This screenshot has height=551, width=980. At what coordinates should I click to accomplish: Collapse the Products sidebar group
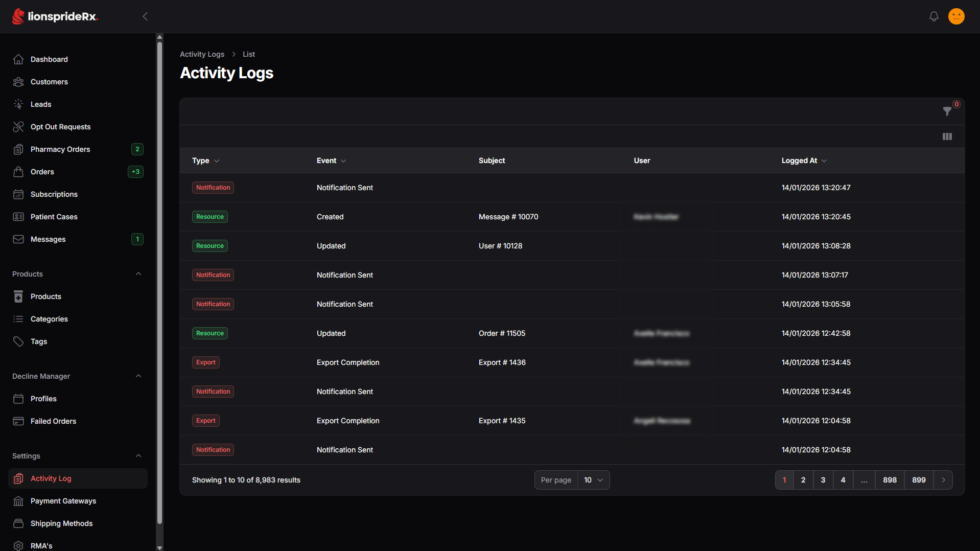[x=138, y=274]
